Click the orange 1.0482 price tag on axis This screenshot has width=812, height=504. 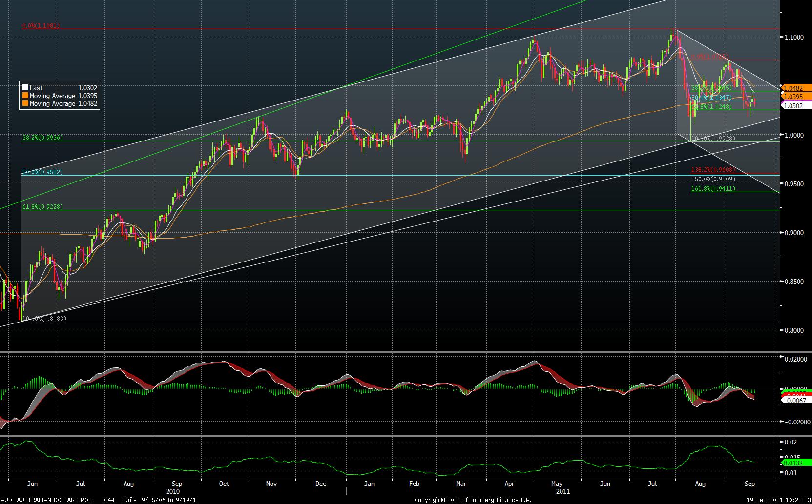(x=797, y=88)
